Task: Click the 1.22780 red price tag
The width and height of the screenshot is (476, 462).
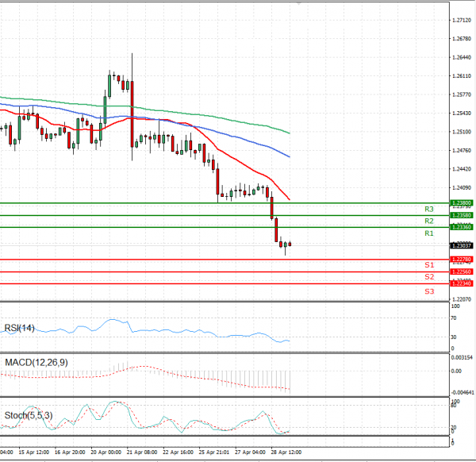Action: coord(462,260)
